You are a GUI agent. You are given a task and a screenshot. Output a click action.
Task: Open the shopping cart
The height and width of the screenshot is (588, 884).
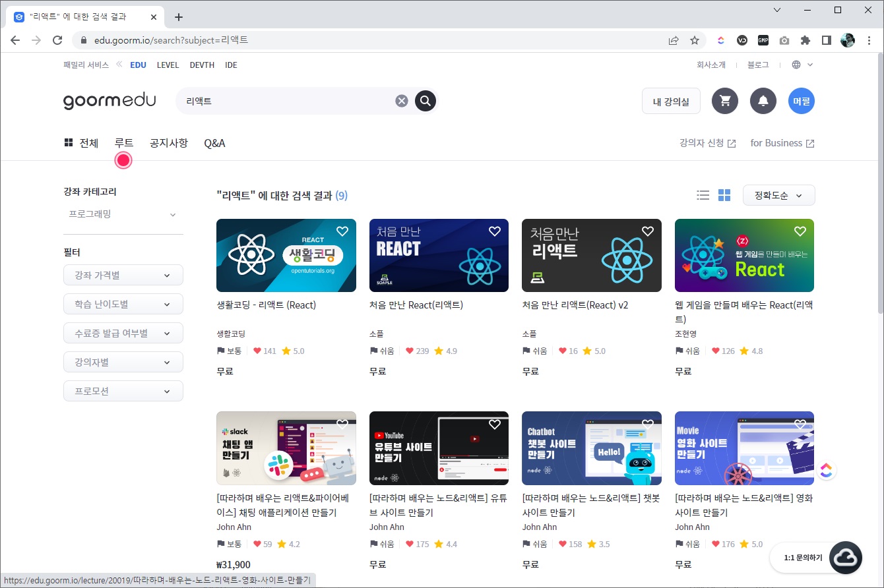[724, 101]
